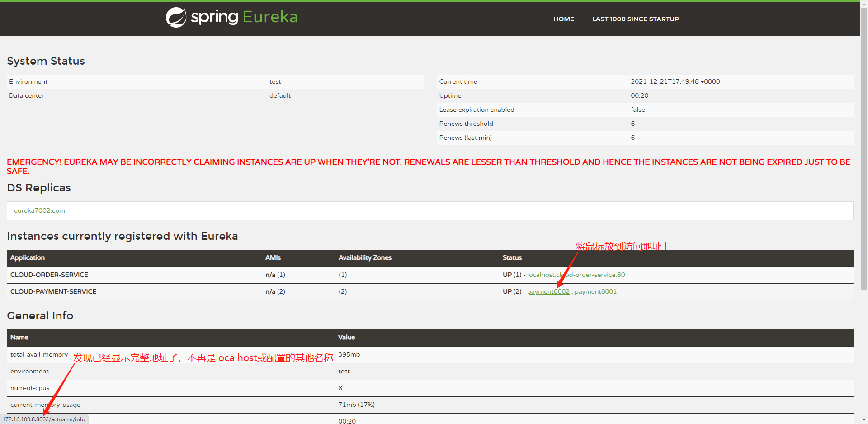The height and width of the screenshot is (424, 868).
Task: Open the eureka7002.com replica link
Action: click(39, 210)
